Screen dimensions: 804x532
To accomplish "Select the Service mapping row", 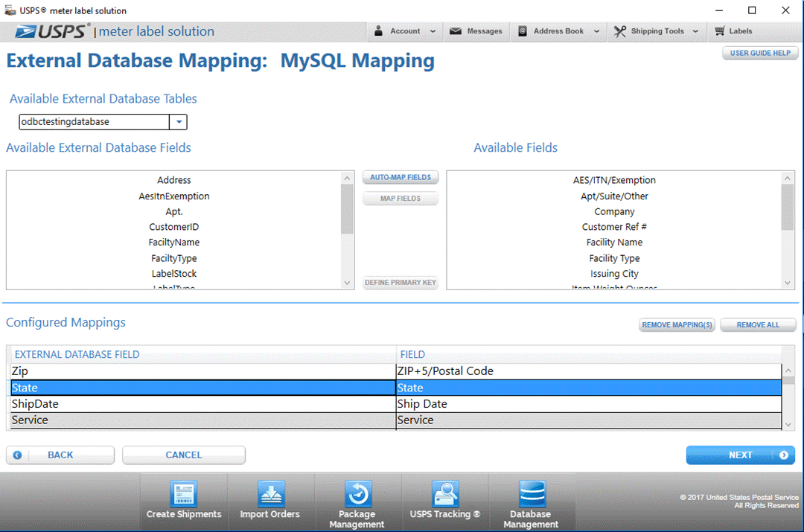I will click(x=396, y=421).
